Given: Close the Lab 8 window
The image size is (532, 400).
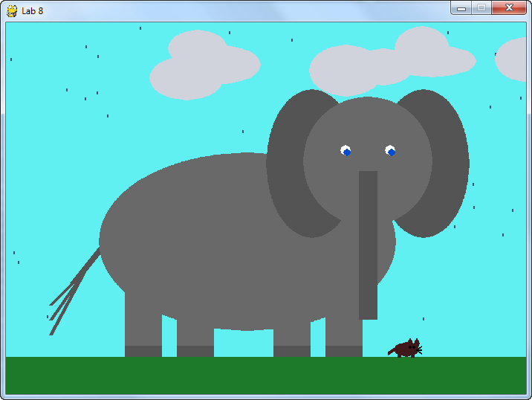Looking at the screenshot, I should 509,7.
